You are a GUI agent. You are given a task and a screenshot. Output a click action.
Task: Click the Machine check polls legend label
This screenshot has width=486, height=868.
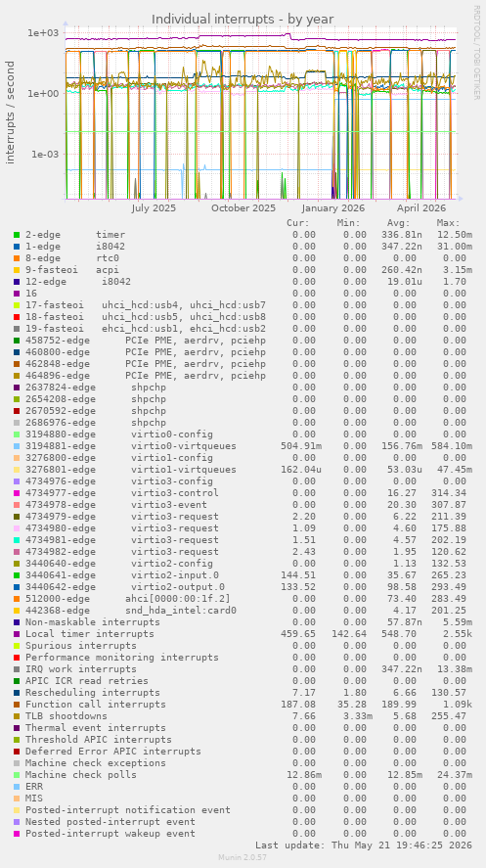pyautogui.click(x=81, y=774)
